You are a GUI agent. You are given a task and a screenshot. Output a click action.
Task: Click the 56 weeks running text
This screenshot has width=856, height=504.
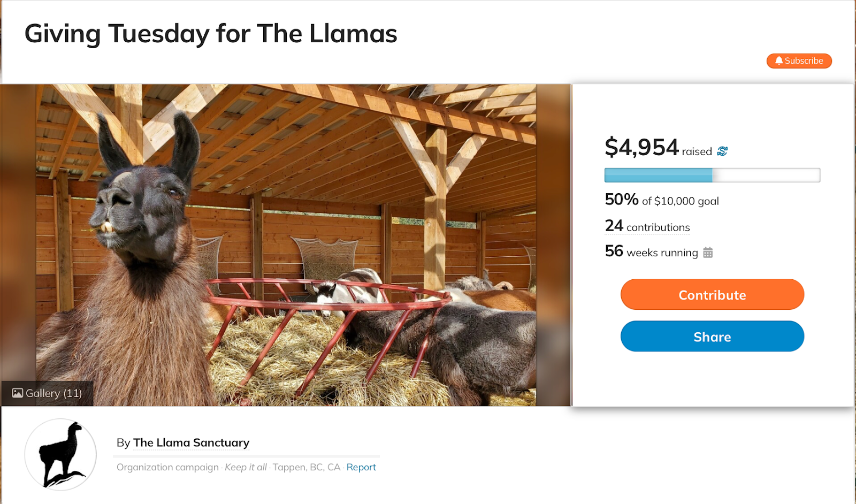point(651,252)
